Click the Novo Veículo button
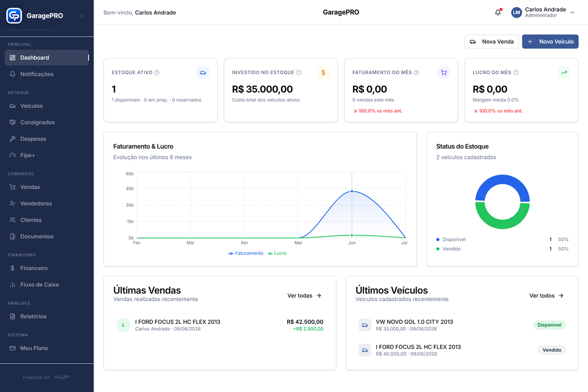The image size is (588, 392). pos(550,42)
